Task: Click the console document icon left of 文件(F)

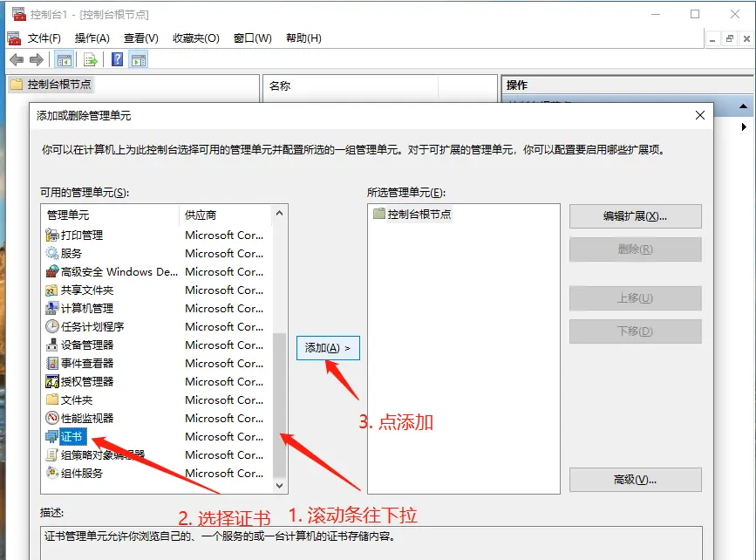Action: [x=14, y=38]
